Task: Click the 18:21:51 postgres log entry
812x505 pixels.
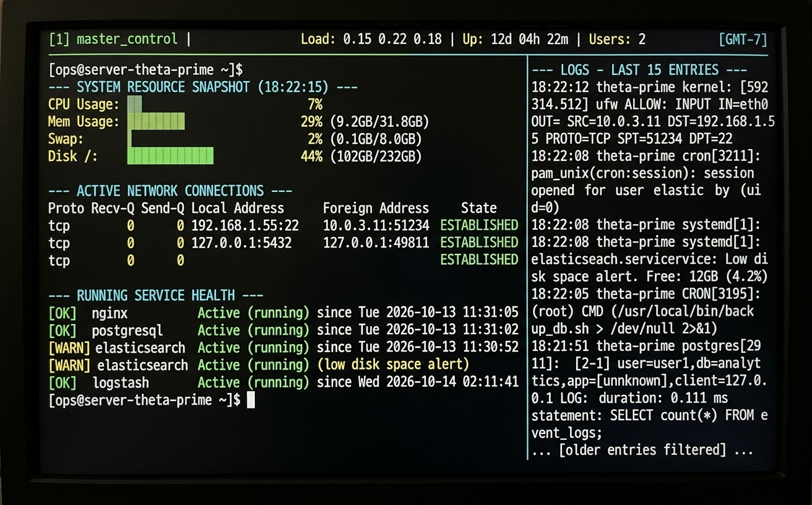Action: point(649,390)
